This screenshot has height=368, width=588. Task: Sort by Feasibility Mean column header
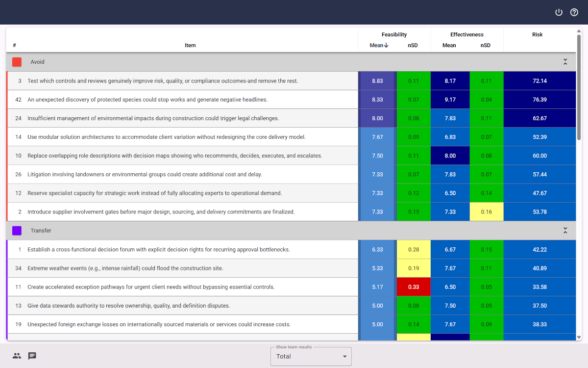379,45
